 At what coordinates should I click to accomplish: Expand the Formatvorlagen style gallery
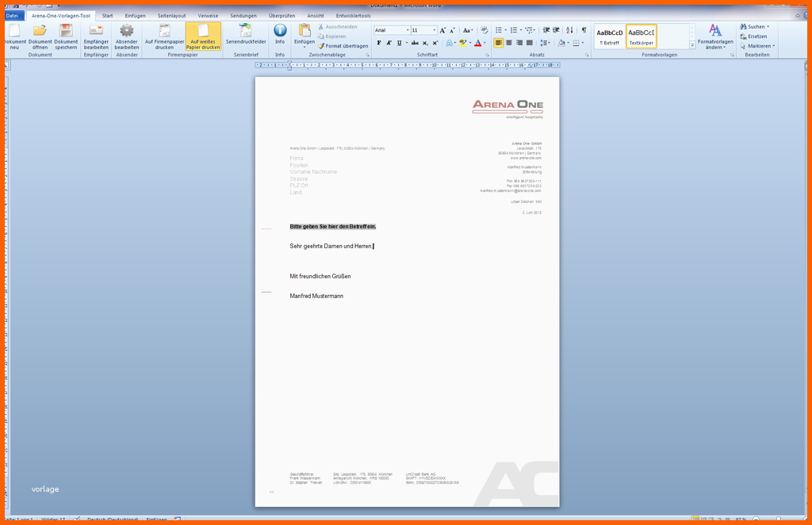tap(692, 45)
